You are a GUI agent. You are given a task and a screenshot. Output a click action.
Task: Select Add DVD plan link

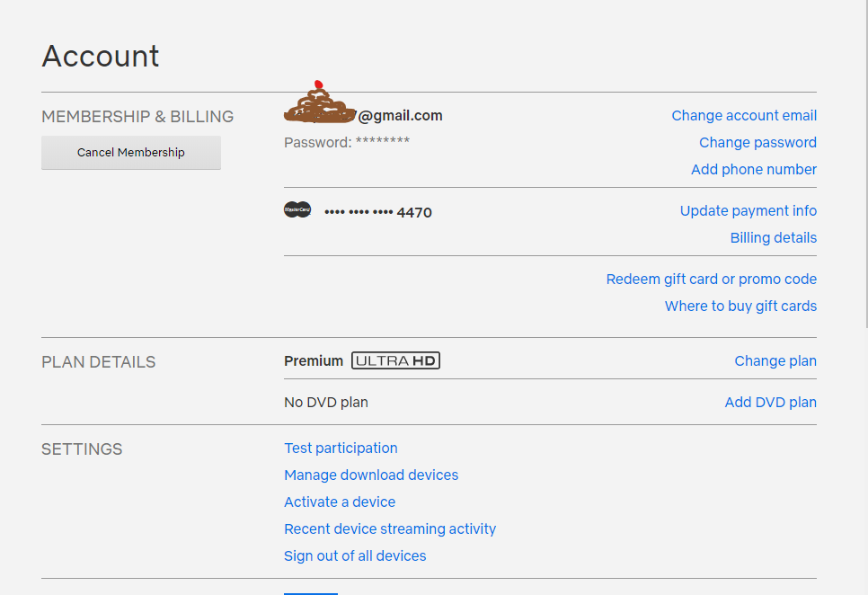point(770,403)
